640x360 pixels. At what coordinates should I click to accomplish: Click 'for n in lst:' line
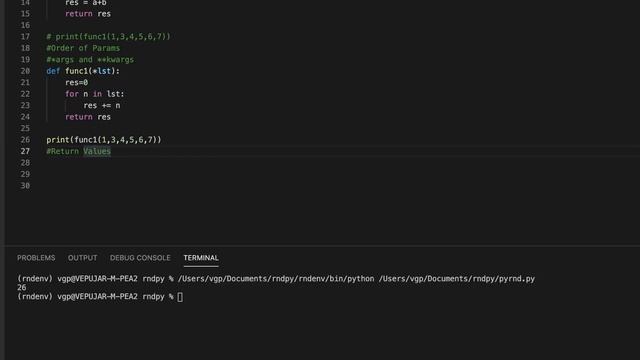click(x=95, y=94)
